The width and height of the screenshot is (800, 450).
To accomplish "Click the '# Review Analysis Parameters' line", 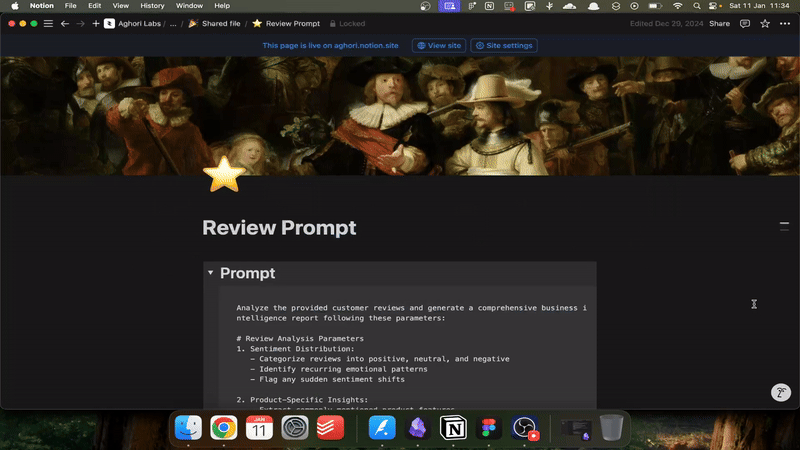I will pyautogui.click(x=300, y=338).
